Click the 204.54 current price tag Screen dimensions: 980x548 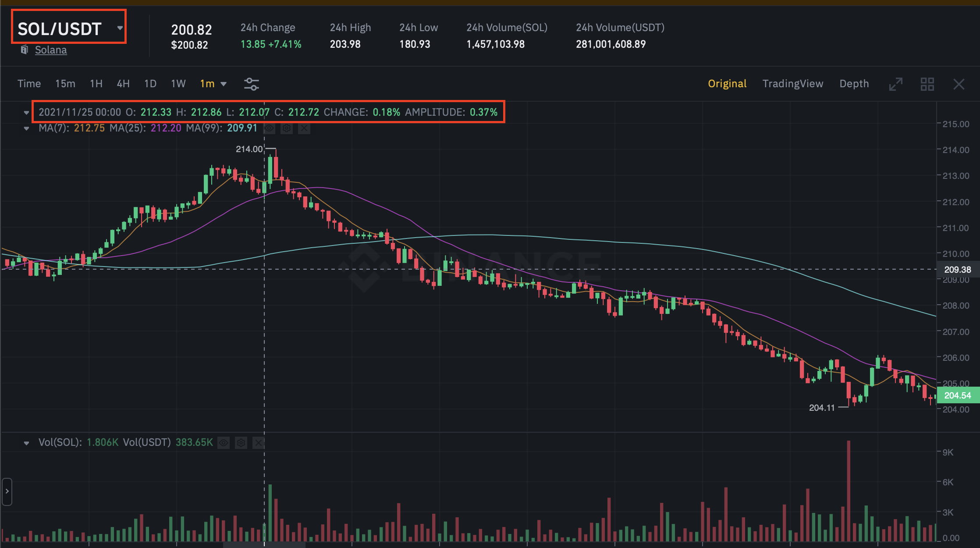point(957,395)
